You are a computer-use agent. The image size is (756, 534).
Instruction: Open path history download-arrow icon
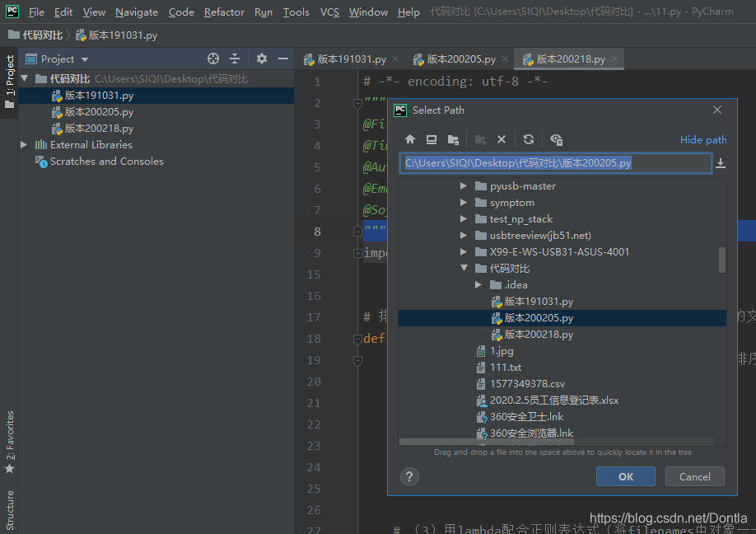tap(721, 163)
